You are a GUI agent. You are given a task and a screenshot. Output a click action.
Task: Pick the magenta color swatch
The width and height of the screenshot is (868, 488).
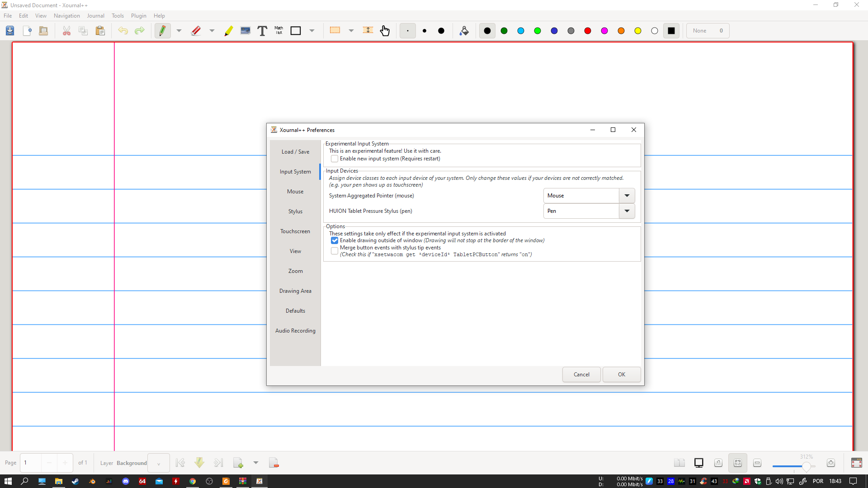point(604,31)
